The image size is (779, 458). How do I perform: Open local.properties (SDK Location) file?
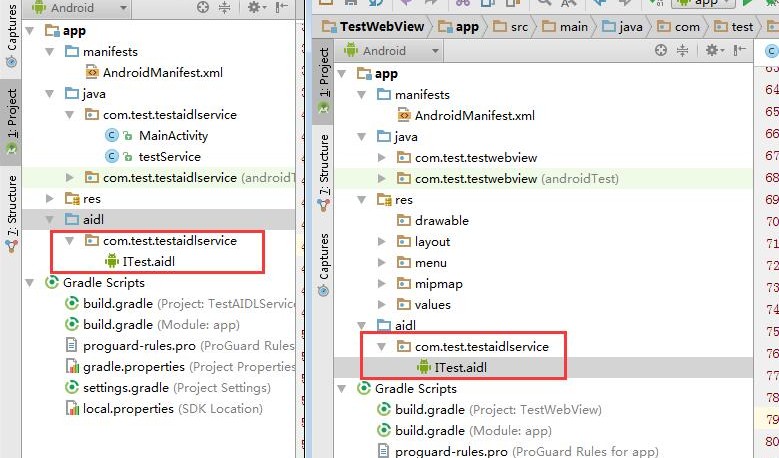coord(164,408)
